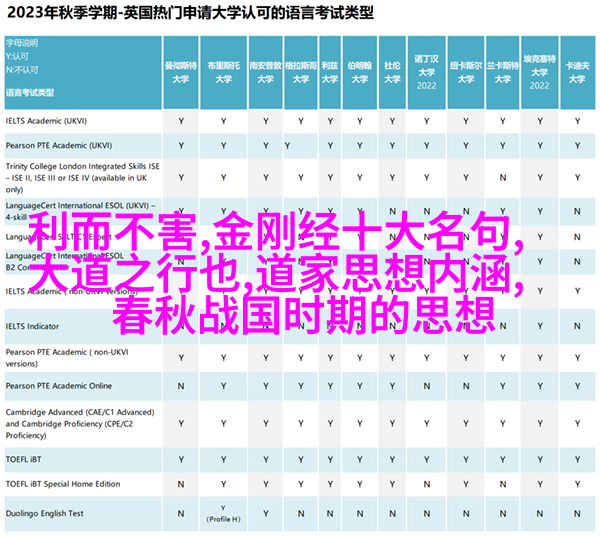Click the 伯明翰大学 column header
Image resolution: width=600 pixels, height=536 pixels.
click(x=360, y=72)
